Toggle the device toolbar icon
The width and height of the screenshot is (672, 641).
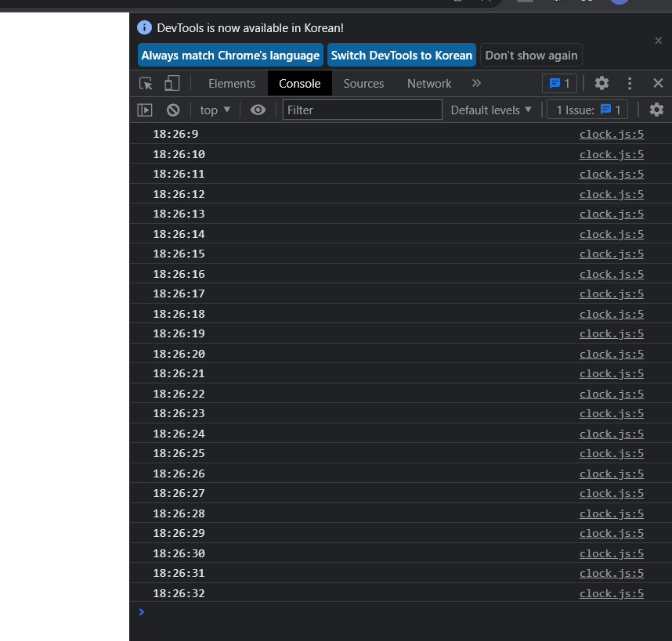click(172, 84)
